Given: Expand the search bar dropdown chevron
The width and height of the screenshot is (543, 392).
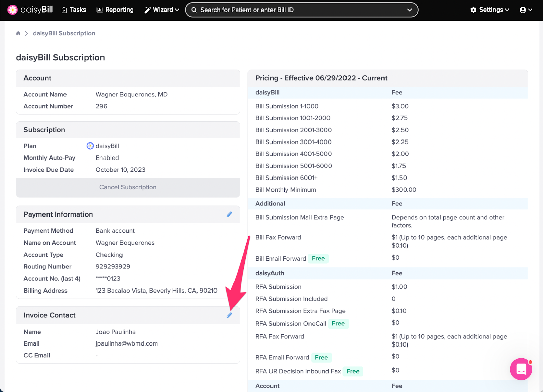Looking at the screenshot, I should point(409,10).
